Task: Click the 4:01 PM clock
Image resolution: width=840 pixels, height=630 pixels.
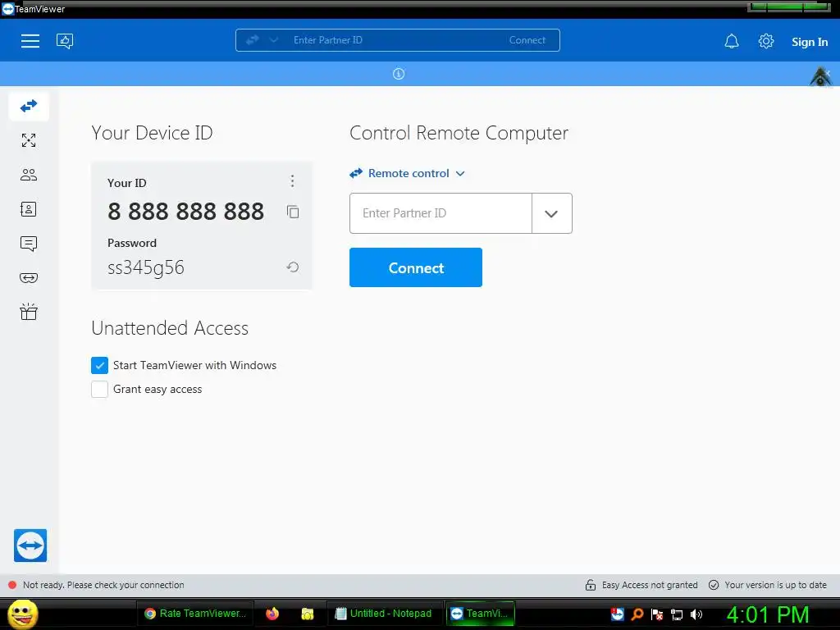Action: (768, 614)
